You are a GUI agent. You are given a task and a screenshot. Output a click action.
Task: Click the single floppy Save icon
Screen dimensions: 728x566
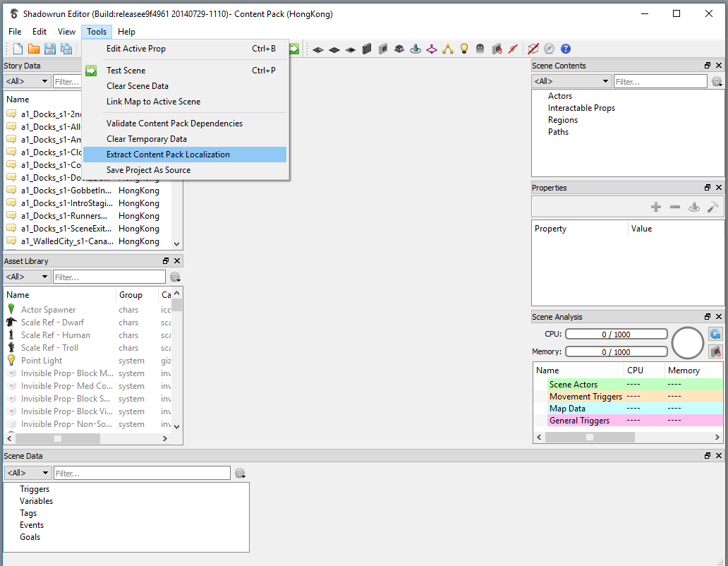point(50,49)
